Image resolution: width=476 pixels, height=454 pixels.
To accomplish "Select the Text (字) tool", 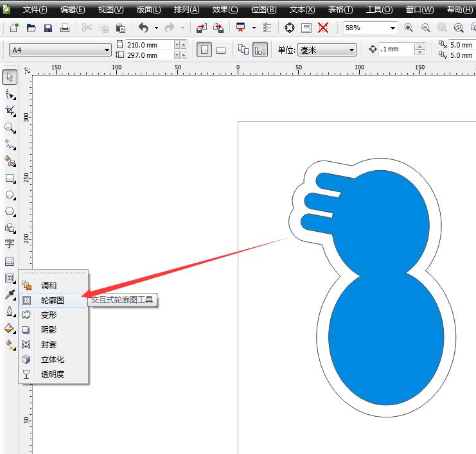I will [10, 244].
